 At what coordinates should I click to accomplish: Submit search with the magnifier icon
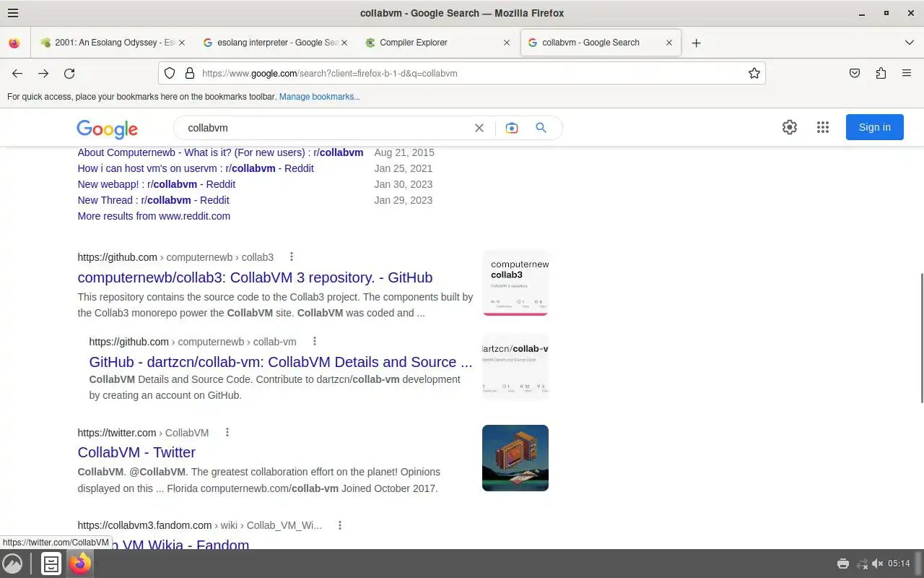pyautogui.click(x=541, y=128)
